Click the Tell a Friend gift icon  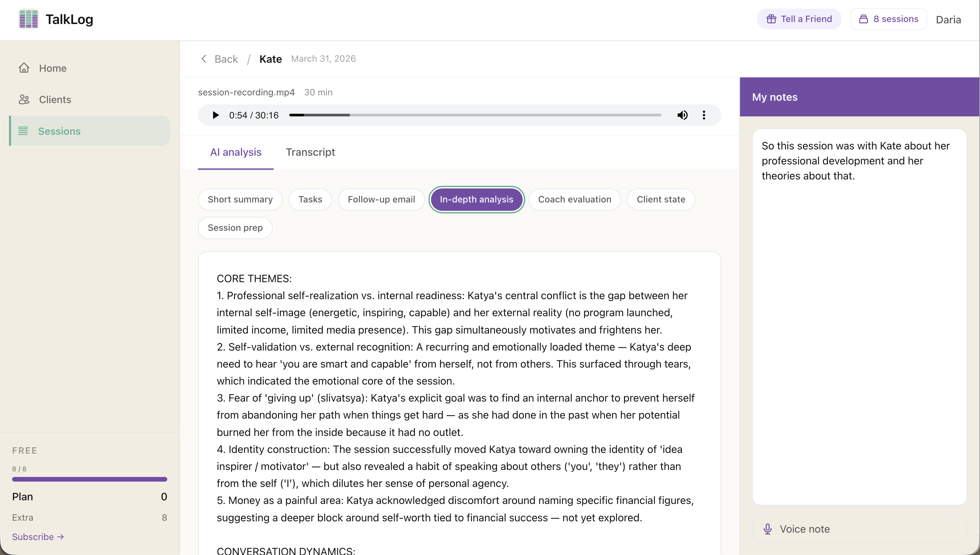[771, 19]
